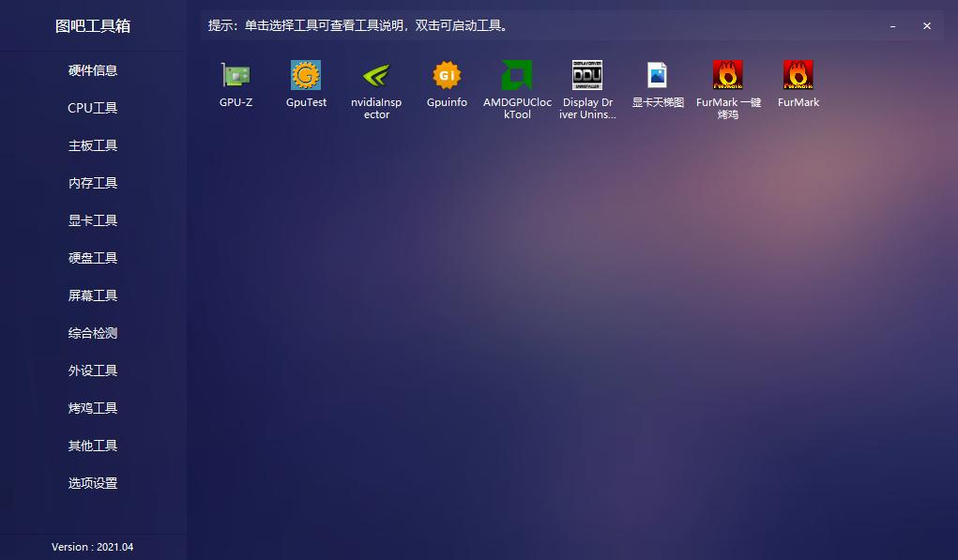958x560 pixels.
Task: Switch to the 屏幕工具 section
Action: (x=93, y=295)
